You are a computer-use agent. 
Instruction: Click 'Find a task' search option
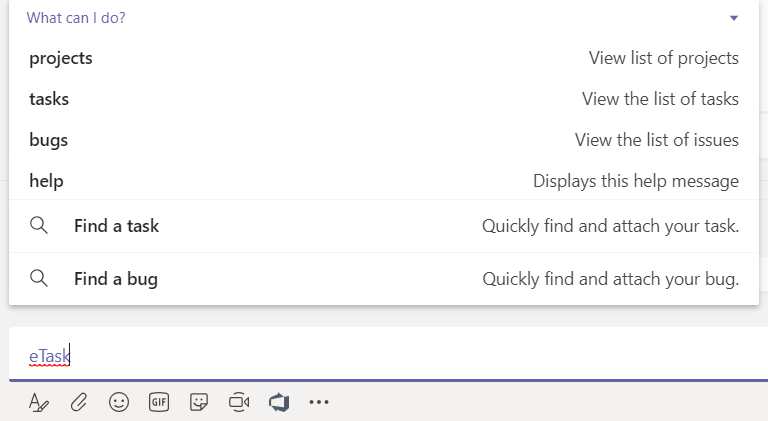[116, 226]
